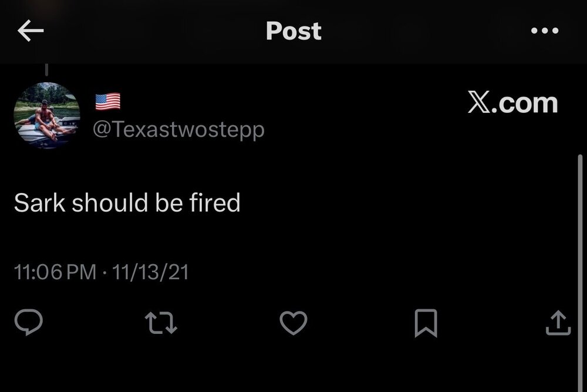The image size is (587, 392).
Task: Bookmark the "Sark should be fired" post
Action: tap(426, 323)
